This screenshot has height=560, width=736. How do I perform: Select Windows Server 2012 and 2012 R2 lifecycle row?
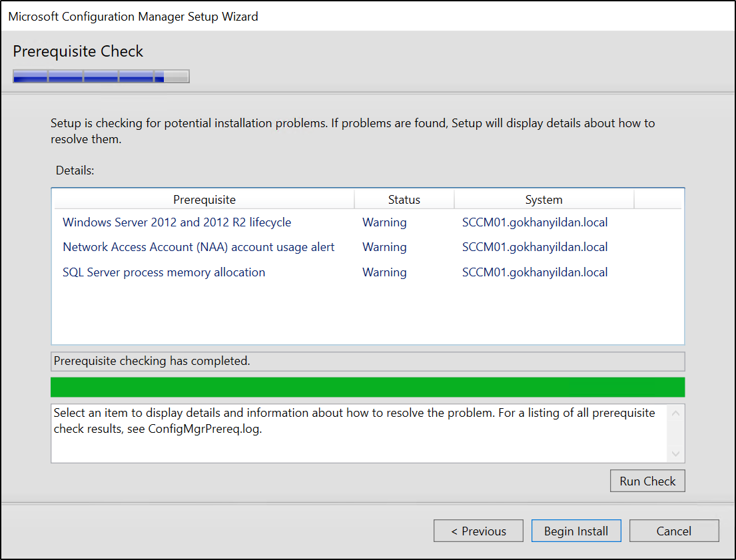(x=368, y=222)
